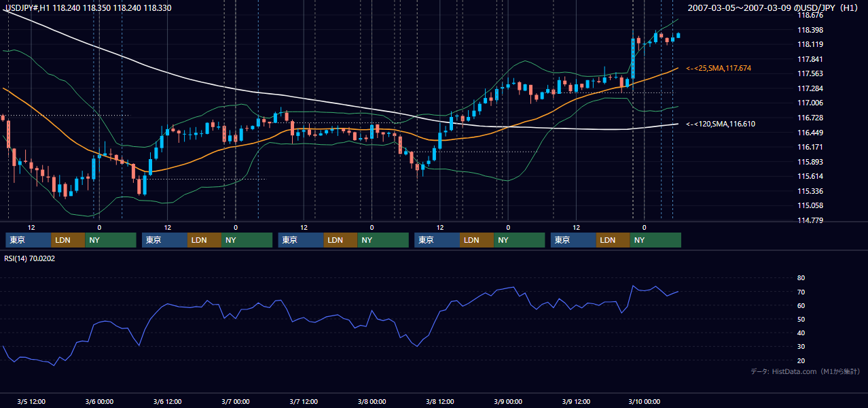Select the RSI scale value 40

point(801,333)
